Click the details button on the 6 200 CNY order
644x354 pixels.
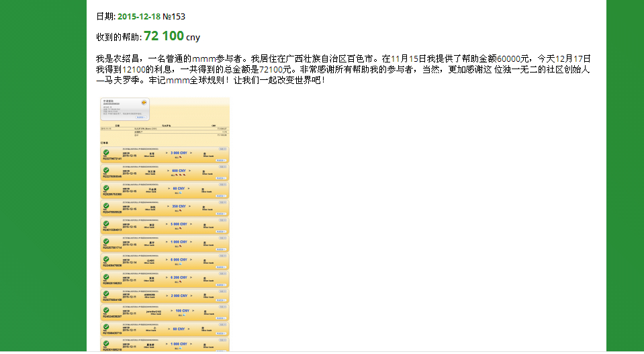coord(222,285)
